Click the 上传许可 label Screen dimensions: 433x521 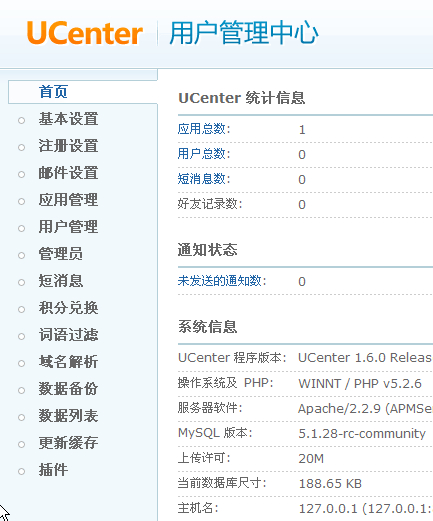click(204, 458)
